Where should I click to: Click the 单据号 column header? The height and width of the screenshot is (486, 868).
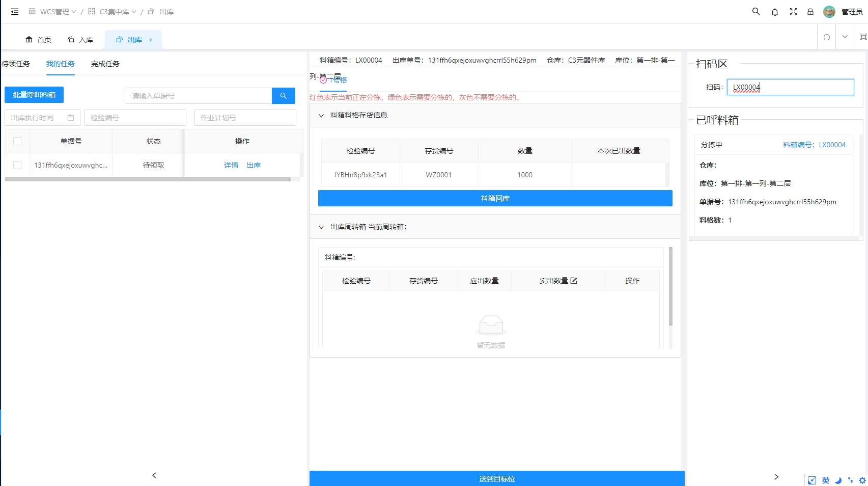click(71, 141)
